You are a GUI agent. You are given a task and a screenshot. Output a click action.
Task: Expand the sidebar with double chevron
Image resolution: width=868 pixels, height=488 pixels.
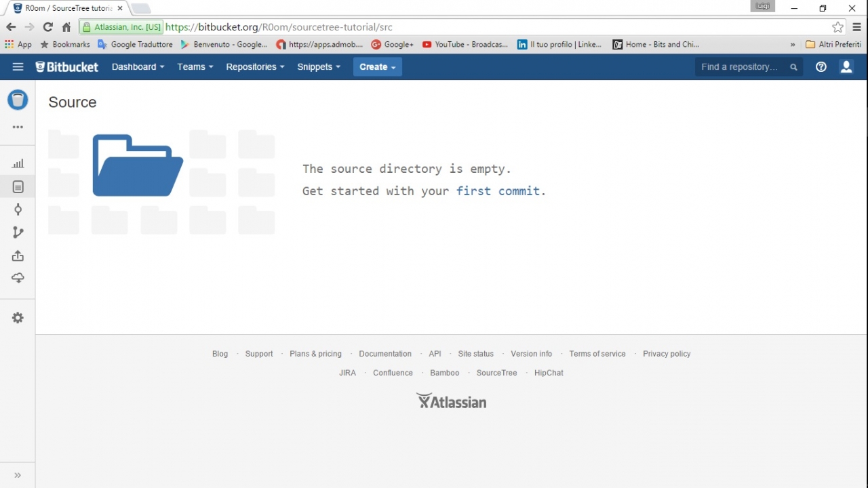click(x=18, y=475)
